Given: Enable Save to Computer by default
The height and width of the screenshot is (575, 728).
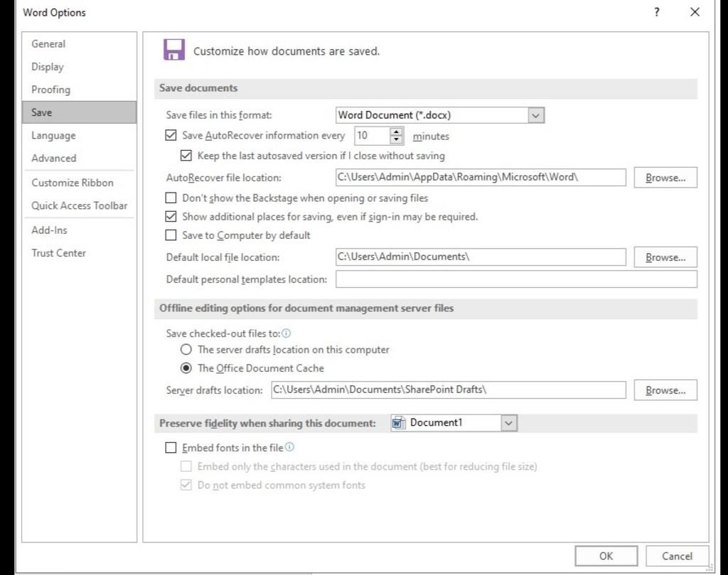Looking at the screenshot, I should [x=171, y=235].
